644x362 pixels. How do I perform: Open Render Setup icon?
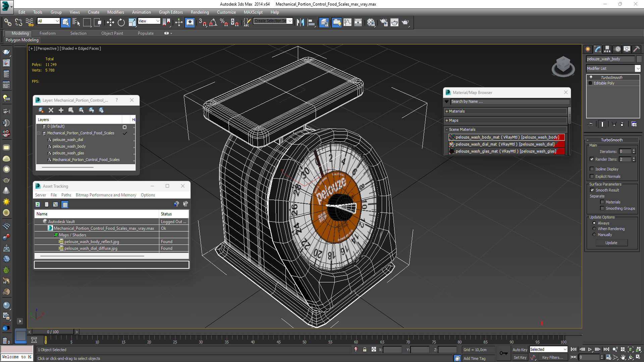tap(383, 22)
